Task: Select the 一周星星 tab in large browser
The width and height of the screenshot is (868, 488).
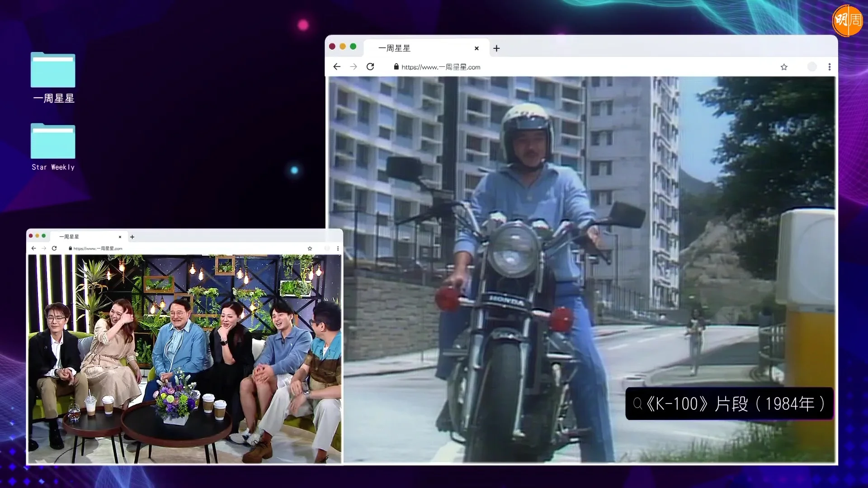Action: pyautogui.click(x=427, y=48)
